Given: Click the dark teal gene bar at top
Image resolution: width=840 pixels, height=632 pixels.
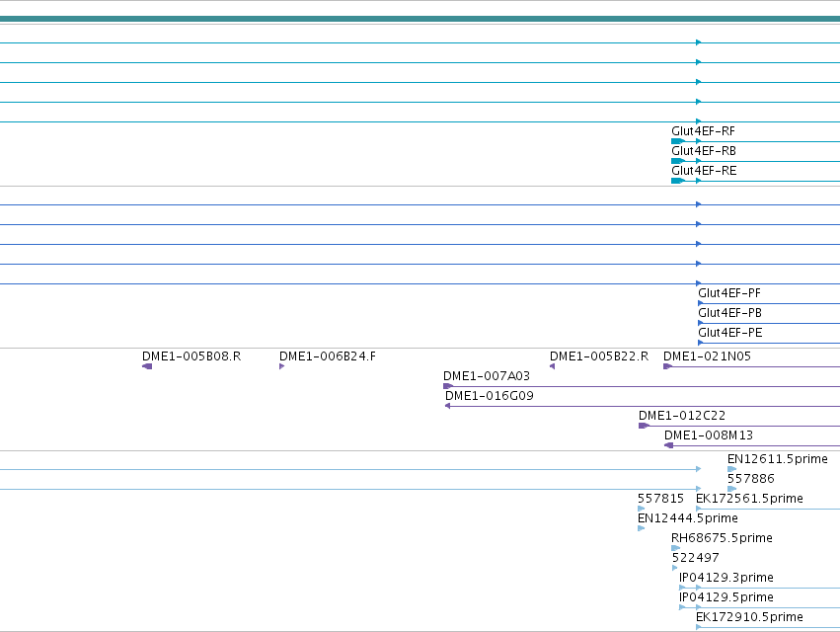Looking at the screenshot, I should click(420, 19).
